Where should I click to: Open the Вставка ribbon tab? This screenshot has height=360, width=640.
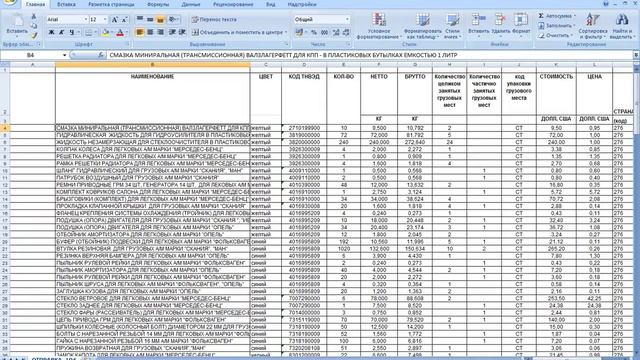tap(66, 4)
